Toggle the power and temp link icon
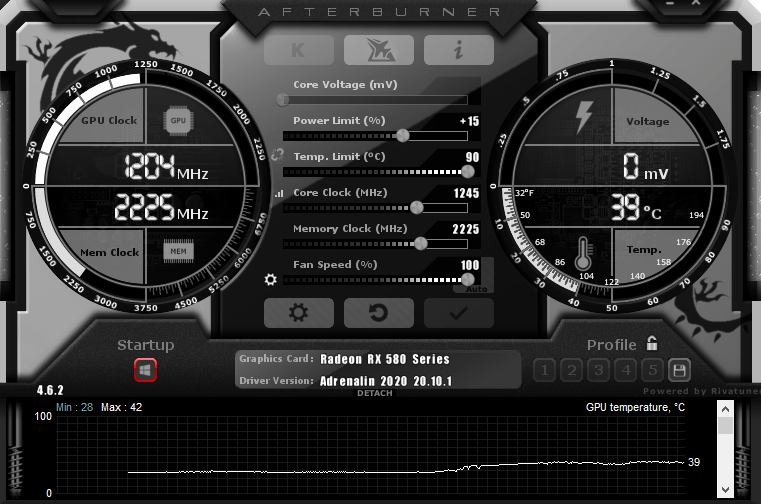761x504 pixels. [x=277, y=155]
